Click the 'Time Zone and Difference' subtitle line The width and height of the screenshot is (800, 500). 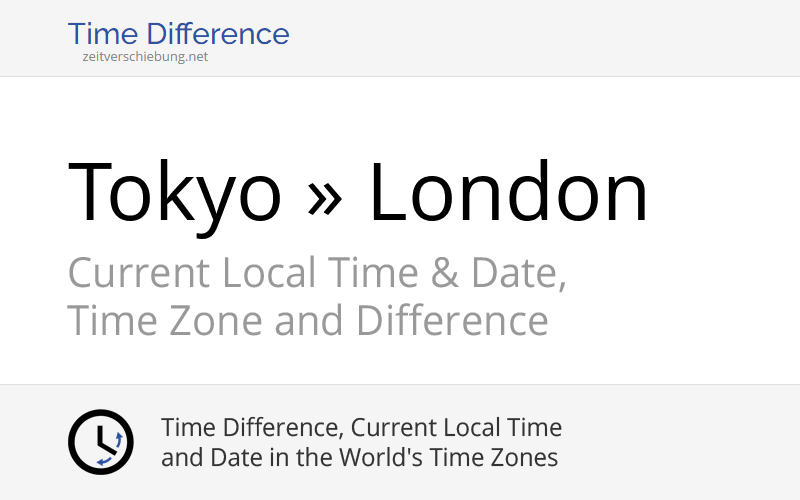tap(307, 321)
